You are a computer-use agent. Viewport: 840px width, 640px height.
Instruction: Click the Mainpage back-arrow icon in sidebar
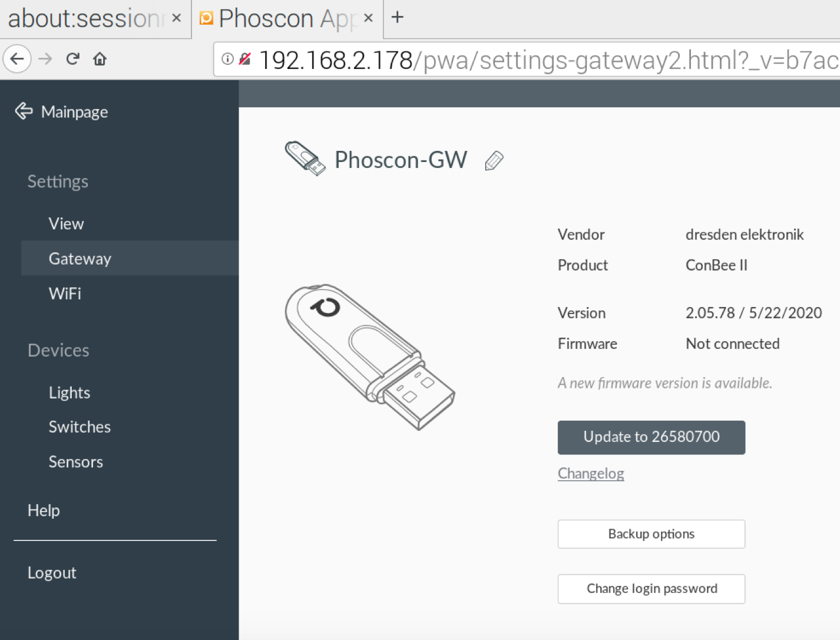tap(24, 111)
